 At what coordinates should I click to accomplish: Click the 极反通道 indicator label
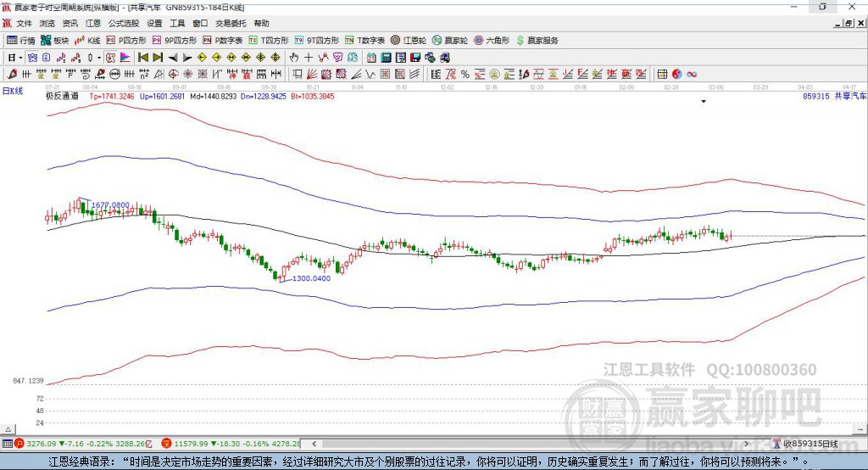[x=62, y=96]
